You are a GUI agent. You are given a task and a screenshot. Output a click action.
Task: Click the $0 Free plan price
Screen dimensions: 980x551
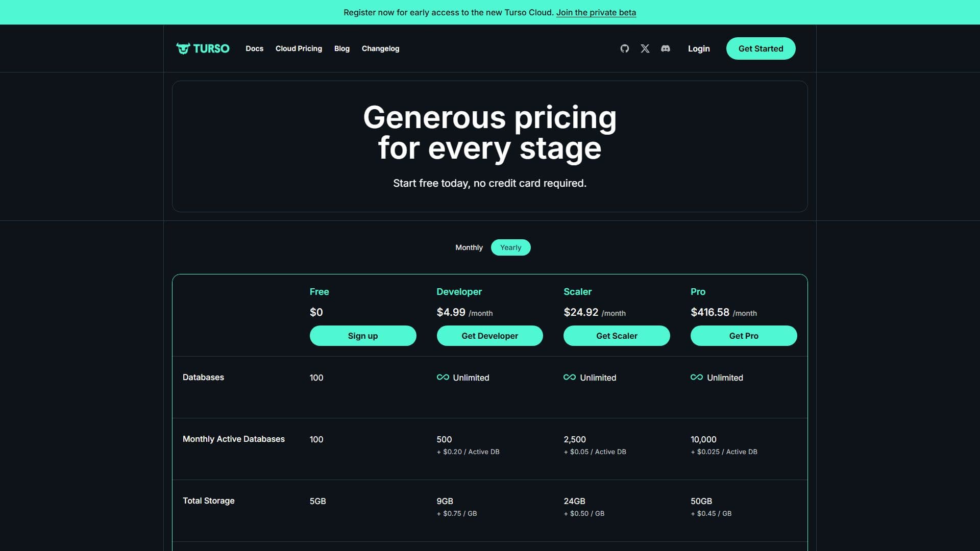click(316, 312)
